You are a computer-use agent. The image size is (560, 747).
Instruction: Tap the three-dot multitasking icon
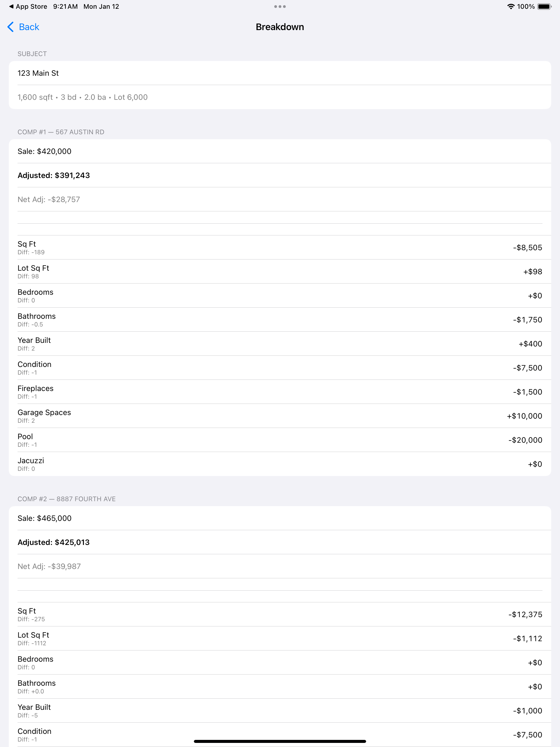[x=280, y=6]
